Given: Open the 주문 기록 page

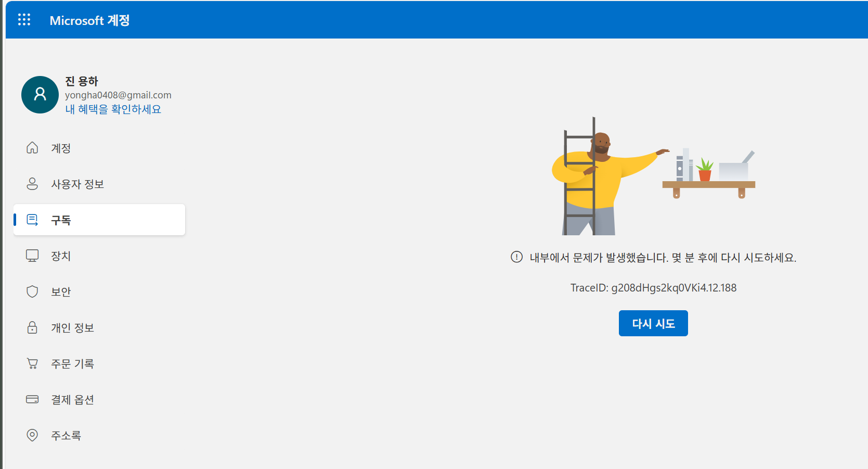Looking at the screenshot, I should [72, 363].
